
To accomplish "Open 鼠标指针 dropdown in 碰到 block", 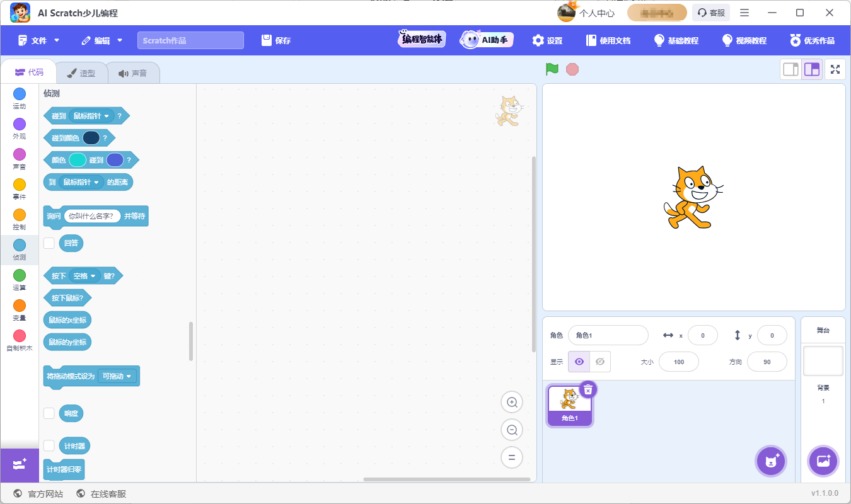I will click(91, 116).
